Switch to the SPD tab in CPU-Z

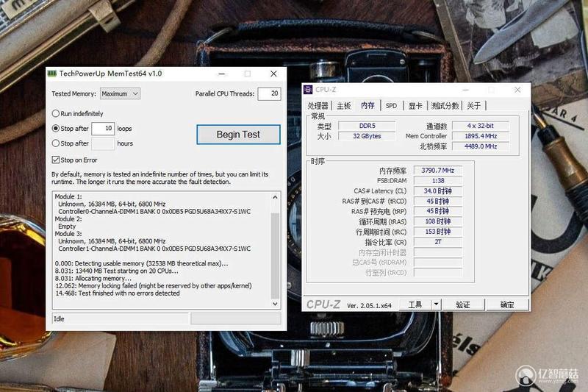391,106
